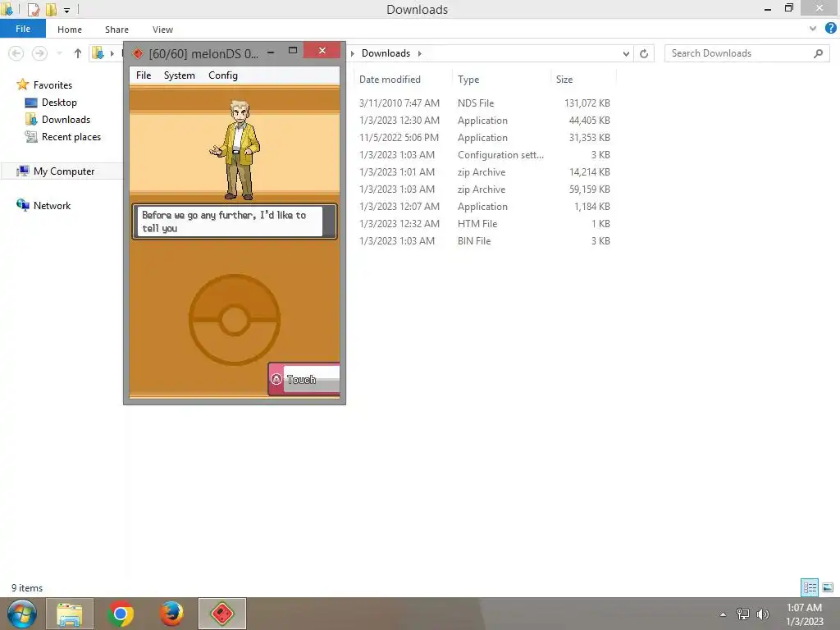
Task: Click the taskbar clock showing 1:07 AM
Action: (804, 614)
